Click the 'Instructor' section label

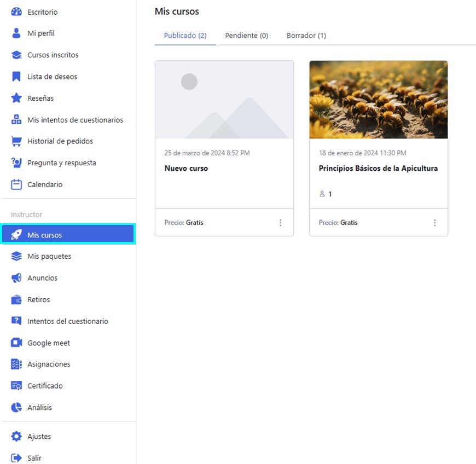pos(26,214)
